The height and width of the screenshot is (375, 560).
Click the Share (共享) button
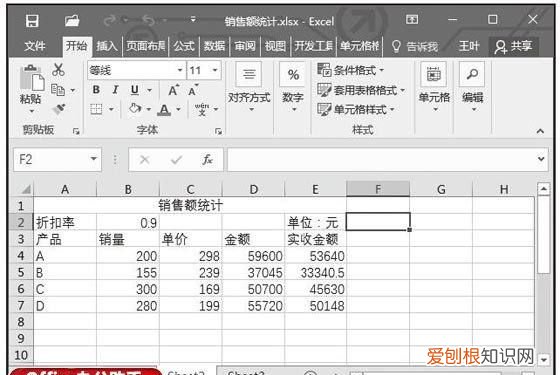(513, 46)
